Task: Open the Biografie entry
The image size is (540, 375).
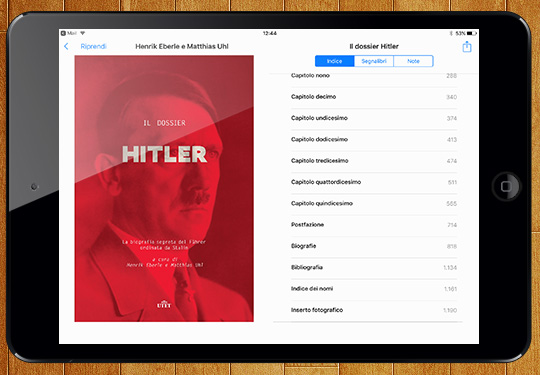Action: [374, 246]
